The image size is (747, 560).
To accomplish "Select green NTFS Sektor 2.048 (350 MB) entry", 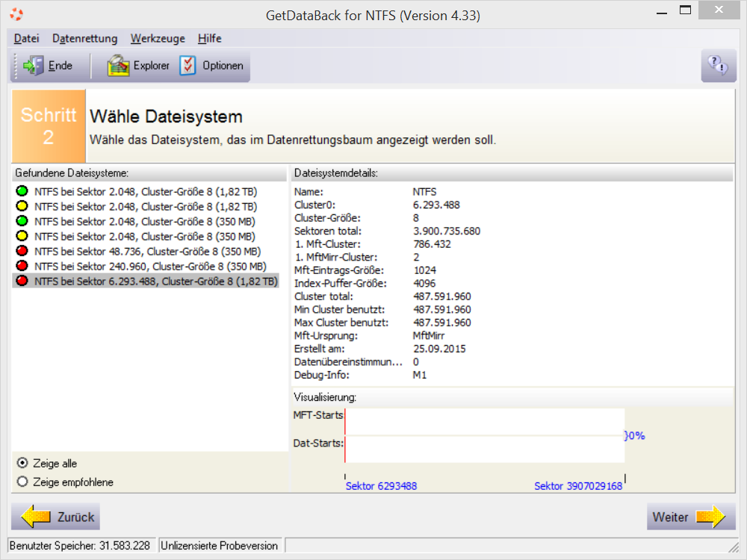I will 136,222.
